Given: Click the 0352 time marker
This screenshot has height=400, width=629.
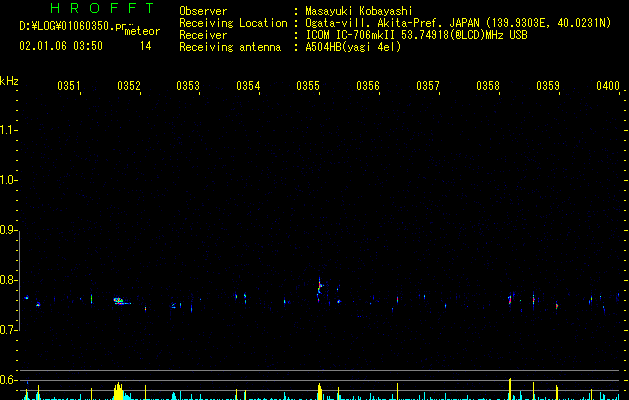Looking at the screenshot, I should coord(129,85).
